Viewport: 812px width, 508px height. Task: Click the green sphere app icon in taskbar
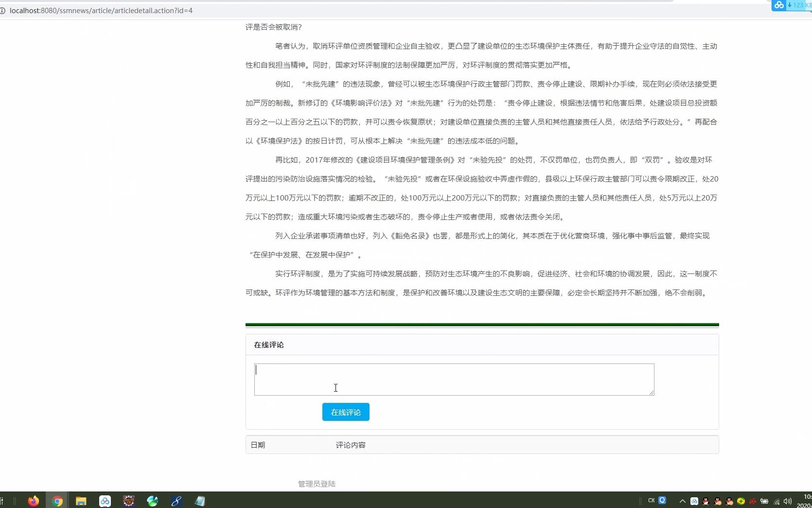coord(153,501)
